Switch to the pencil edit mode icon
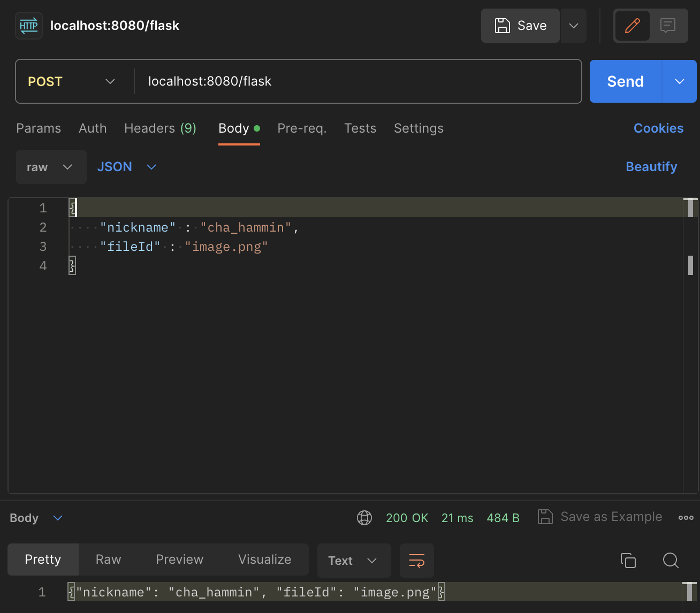Screen dimensions: 700x613 (x=633, y=26)
